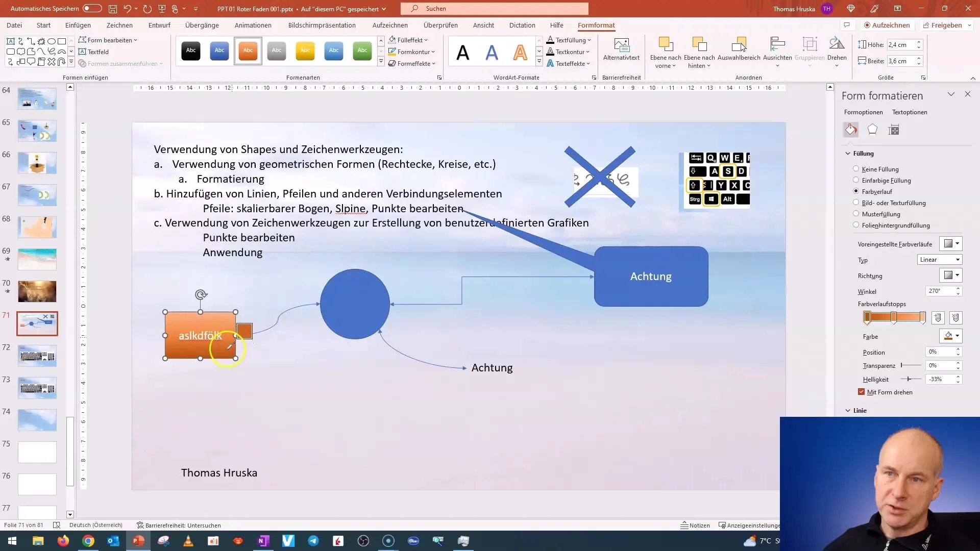Click Barrierefreiheit: Untersuchen in status bar
This screenshot has height=551, width=980.
click(179, 525)
